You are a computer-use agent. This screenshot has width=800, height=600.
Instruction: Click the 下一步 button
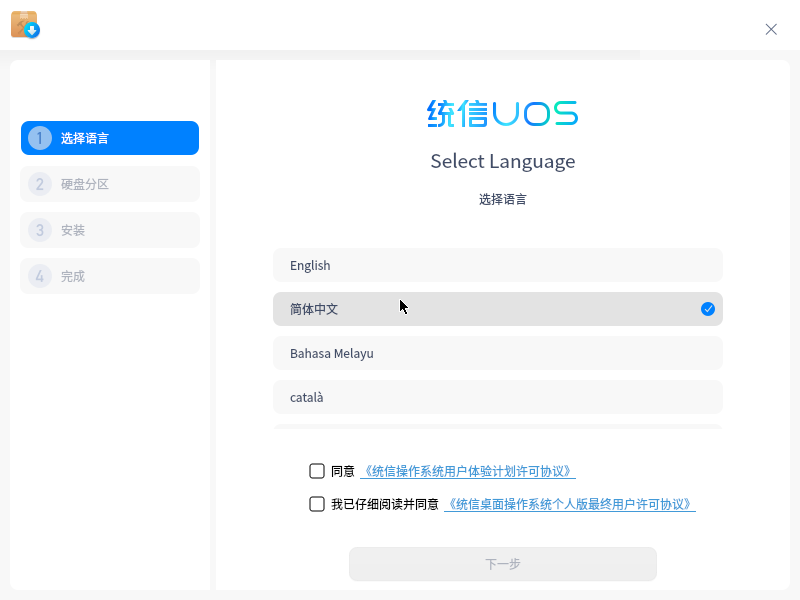[503, 564]
